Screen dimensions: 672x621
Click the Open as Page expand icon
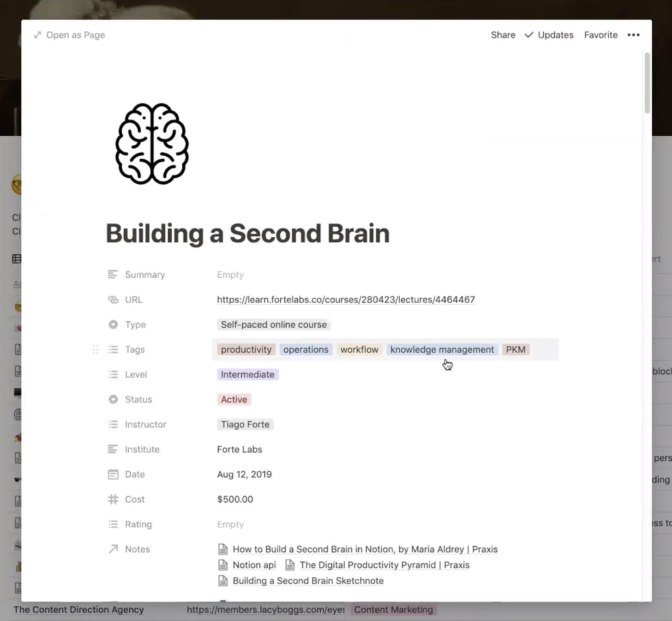[x=37, y=35]
